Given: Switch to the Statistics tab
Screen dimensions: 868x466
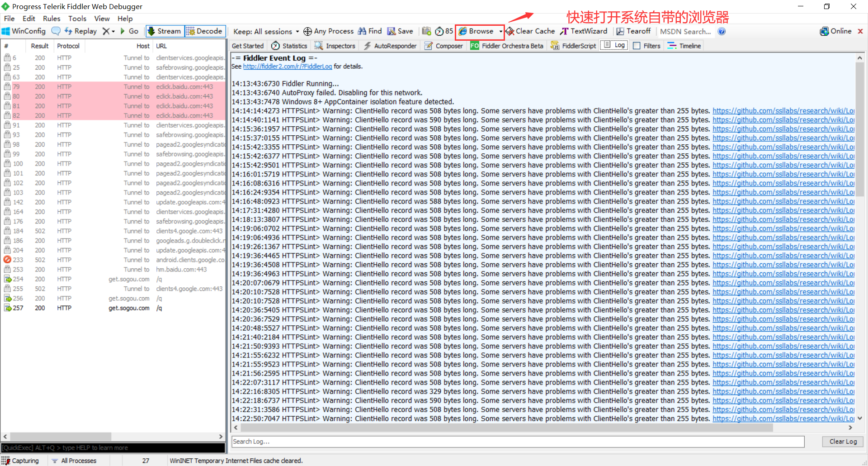Looking at the screenshot, I should coord(289,46).
